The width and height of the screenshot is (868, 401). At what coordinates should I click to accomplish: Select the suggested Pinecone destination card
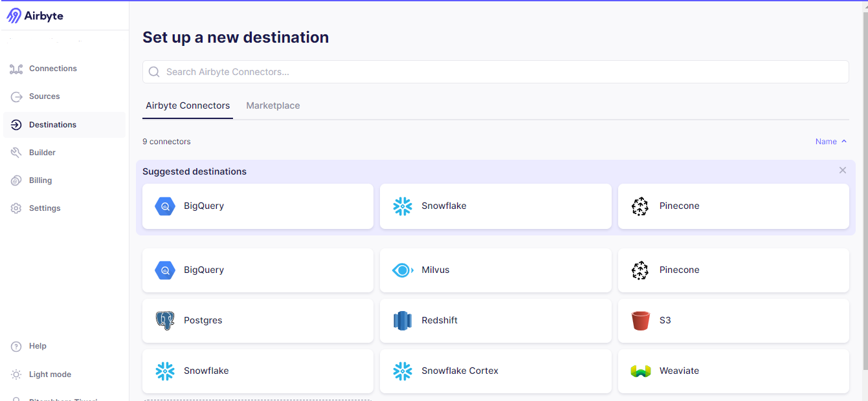[x=733, y=206]
